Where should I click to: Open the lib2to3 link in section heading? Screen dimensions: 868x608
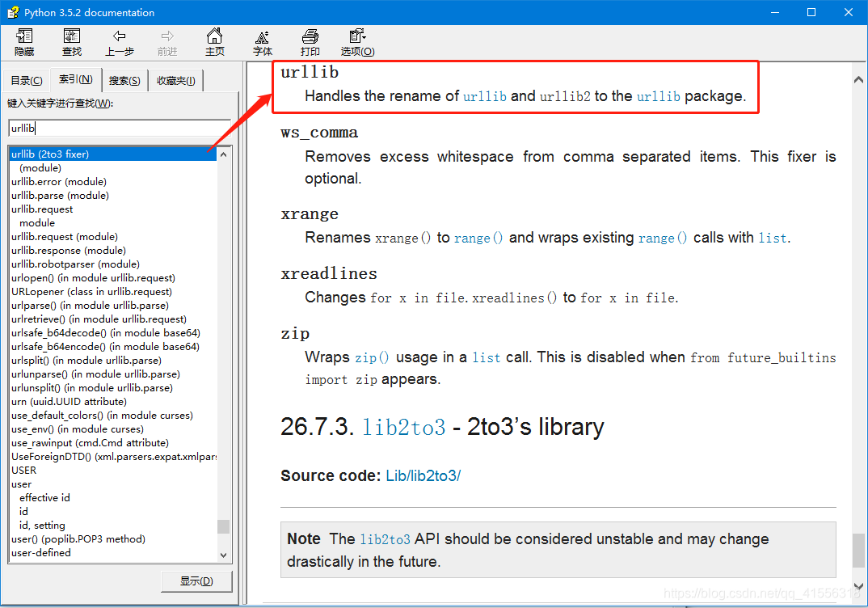click(x=403, y=427)
